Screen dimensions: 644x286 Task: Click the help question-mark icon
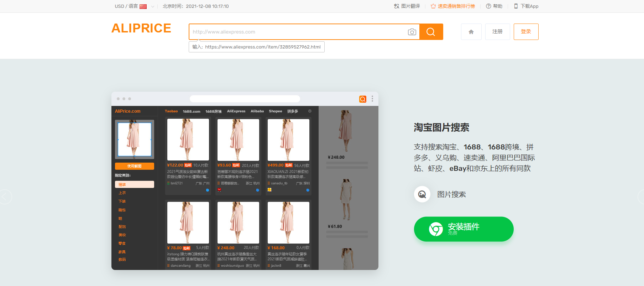[488, 6]
